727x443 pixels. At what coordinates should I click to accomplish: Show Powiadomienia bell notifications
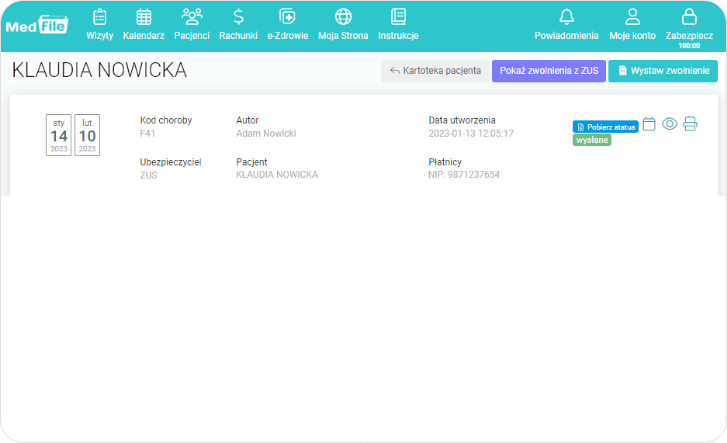pyautogui.click(x=566, y=24)
